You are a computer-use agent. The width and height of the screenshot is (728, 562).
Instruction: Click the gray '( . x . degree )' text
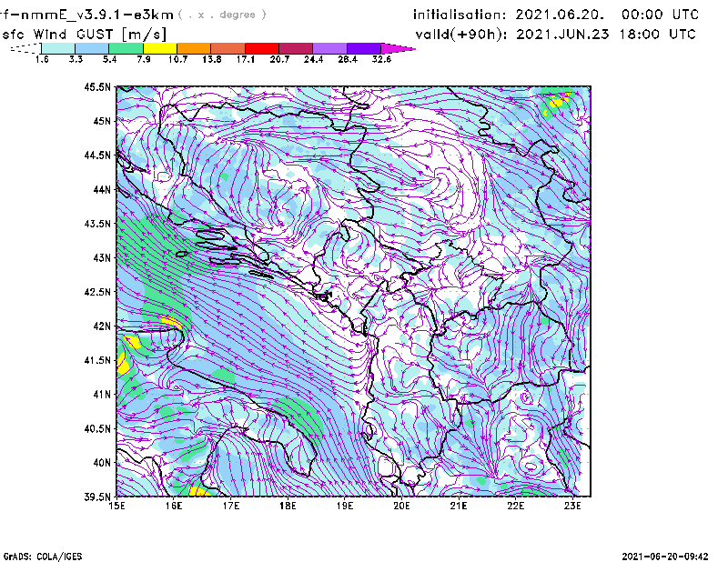pos(222,15)
